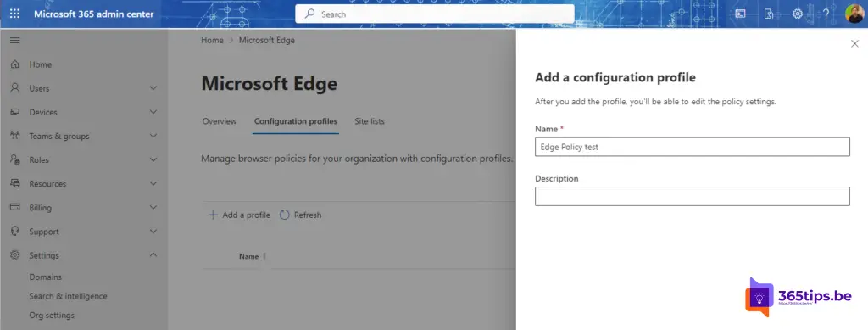Click Microsoft Edge breadcrumb
Screen dimensions: 868x330
click(x=267, y=41)
